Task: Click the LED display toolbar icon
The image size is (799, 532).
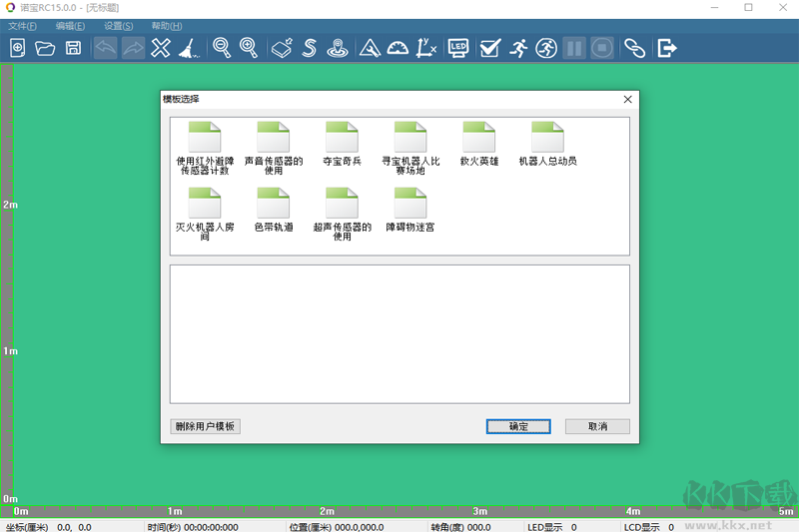Action: [x=458, y=48]
